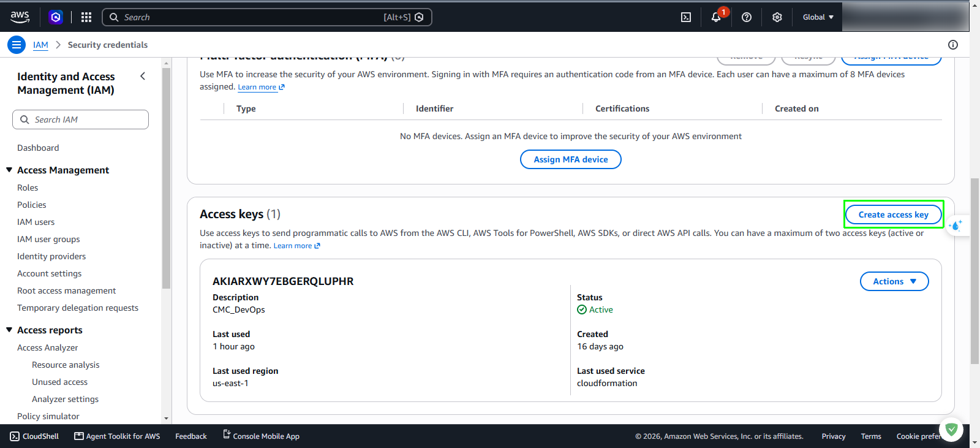980x448 pixels.
Task: Click the main page vertical scrollbar
Action: [975, 271]
